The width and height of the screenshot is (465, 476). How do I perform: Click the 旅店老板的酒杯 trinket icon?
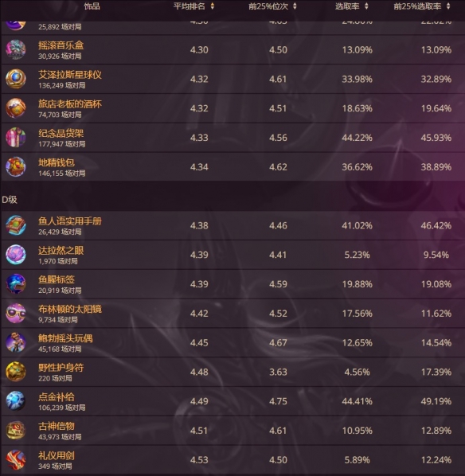pyautogui.click(x=15, y=108)
